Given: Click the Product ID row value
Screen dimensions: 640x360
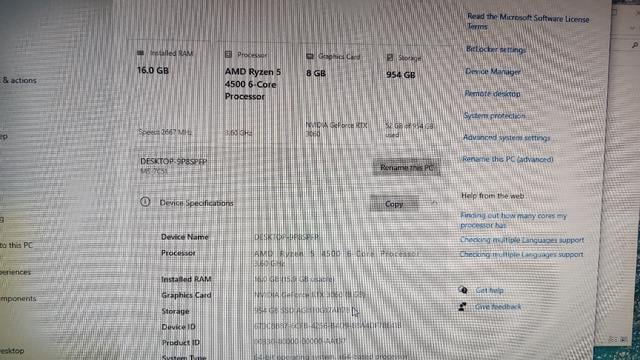Looking at the screenshot, I should click(x=300, y=341).
